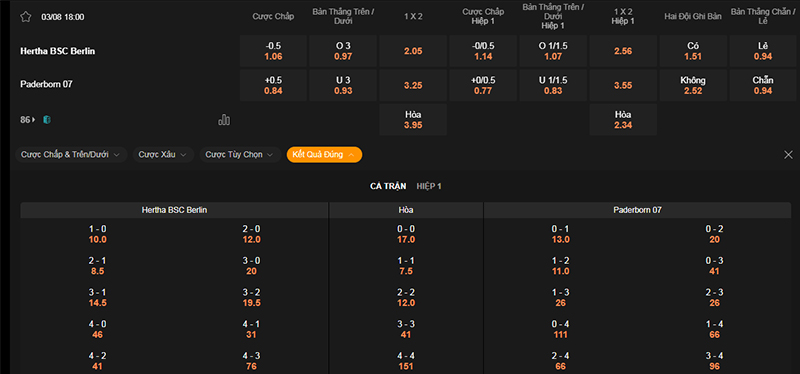Expand the Cược Xâu dropdown
Viewport: 800px width, 374px height.
tap(163, 155)
